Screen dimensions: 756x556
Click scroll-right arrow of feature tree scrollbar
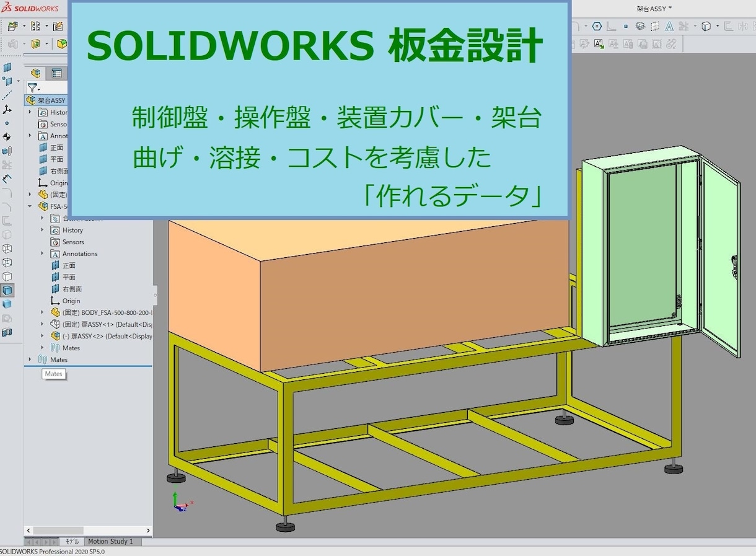148,531
